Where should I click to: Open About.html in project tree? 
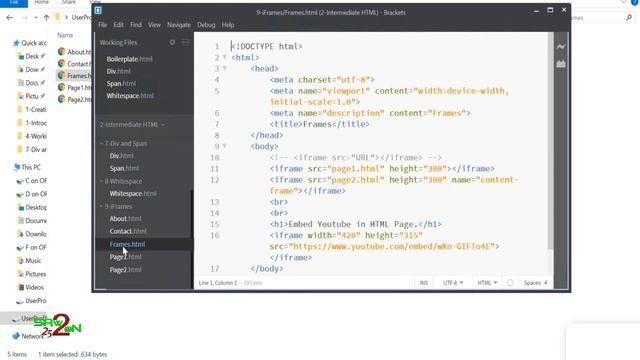125,219
